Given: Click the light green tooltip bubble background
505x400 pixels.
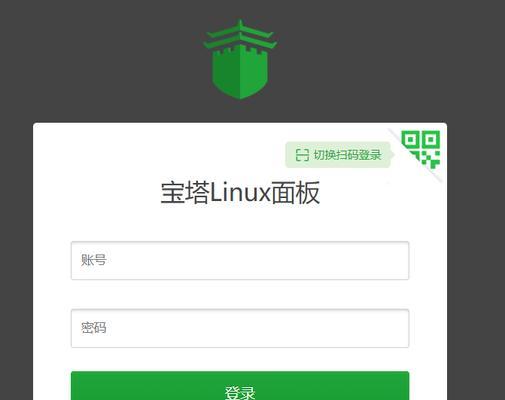Looking at the screenshot, I should click(338, 155).
